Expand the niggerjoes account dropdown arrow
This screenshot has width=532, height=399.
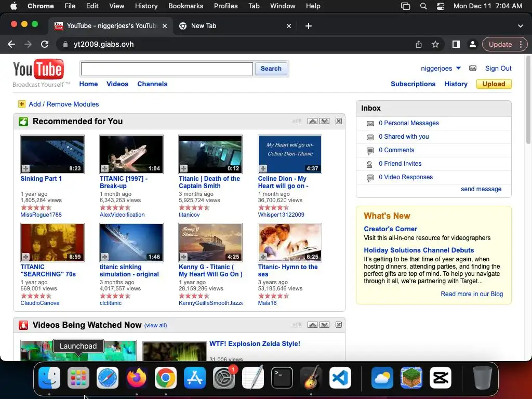458,68
